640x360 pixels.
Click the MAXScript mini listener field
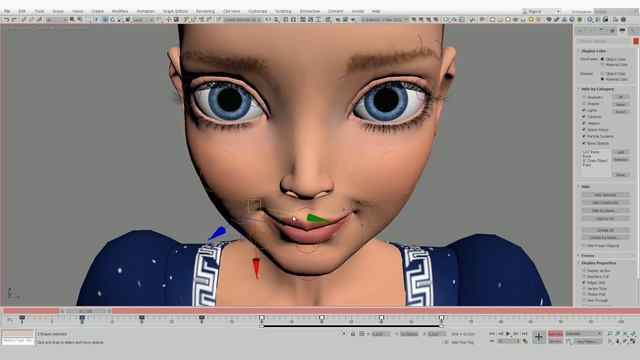tap(18, 340)
